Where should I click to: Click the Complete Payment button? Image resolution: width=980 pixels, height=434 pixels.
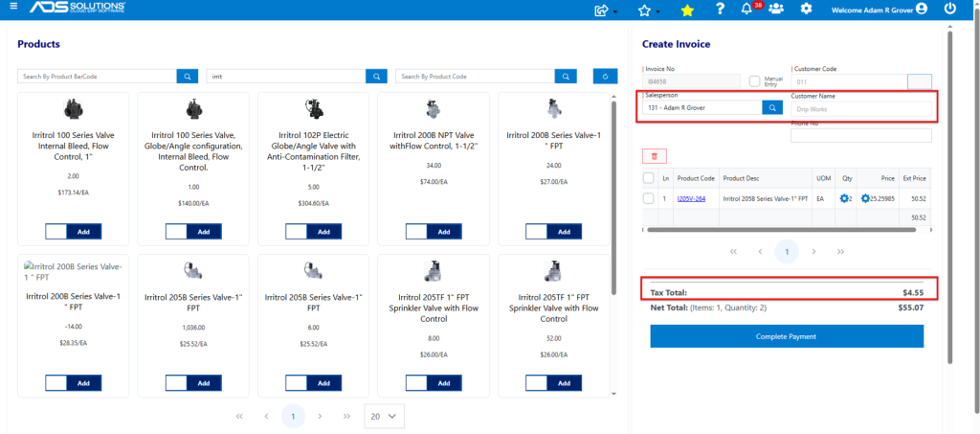(787, 336)
